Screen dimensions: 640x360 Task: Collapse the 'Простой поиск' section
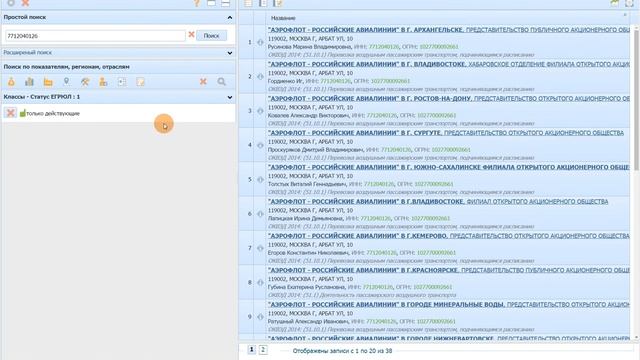coord(230,18)
